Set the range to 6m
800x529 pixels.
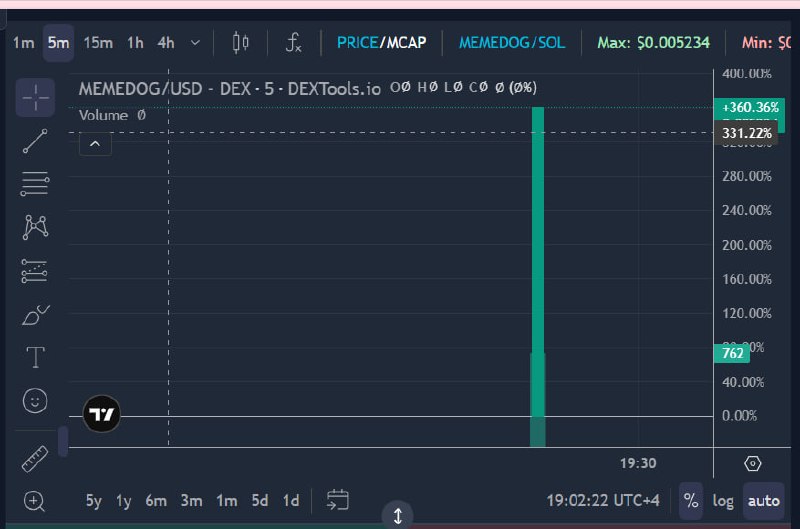tap(156, 500)
